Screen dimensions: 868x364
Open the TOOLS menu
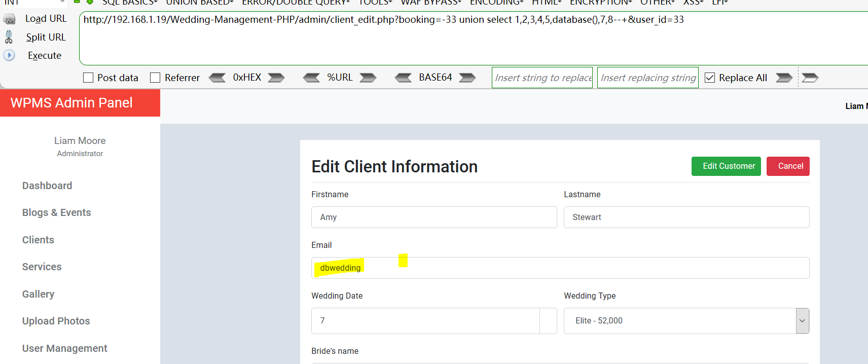click(x=375, y=3)
